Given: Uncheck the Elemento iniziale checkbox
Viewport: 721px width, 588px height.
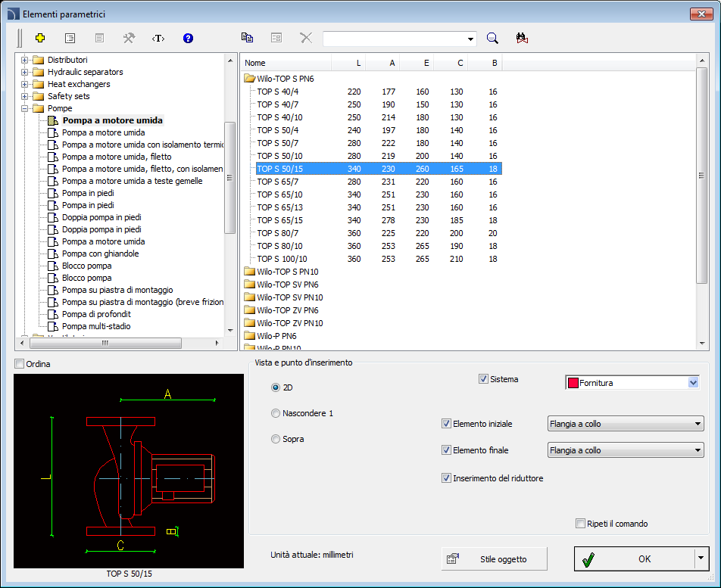Looking at the screenshot, I should (x=446, y=424).
